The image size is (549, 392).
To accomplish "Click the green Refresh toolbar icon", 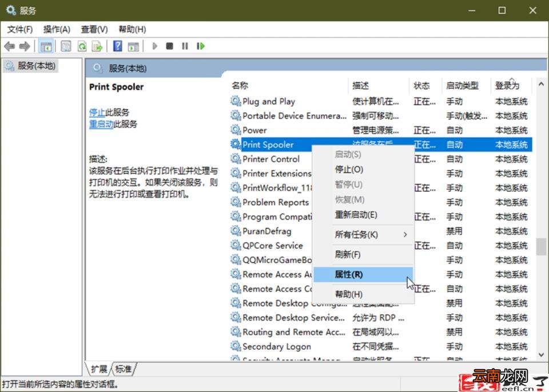I will [82, 46].
